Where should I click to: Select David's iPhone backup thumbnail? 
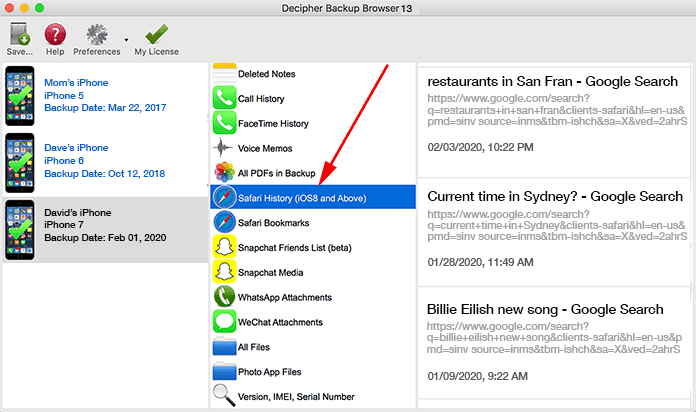[x=20, y=230]
